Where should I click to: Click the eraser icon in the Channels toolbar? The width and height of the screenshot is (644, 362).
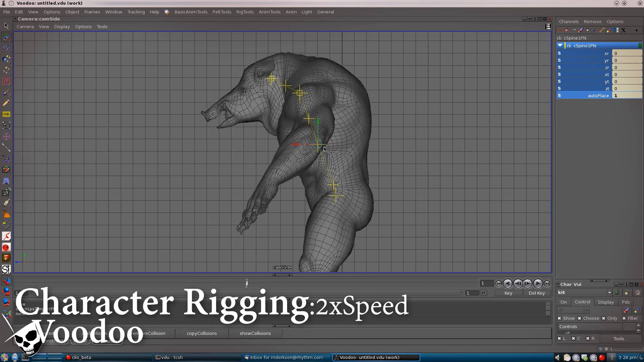(x=581, y=30)
